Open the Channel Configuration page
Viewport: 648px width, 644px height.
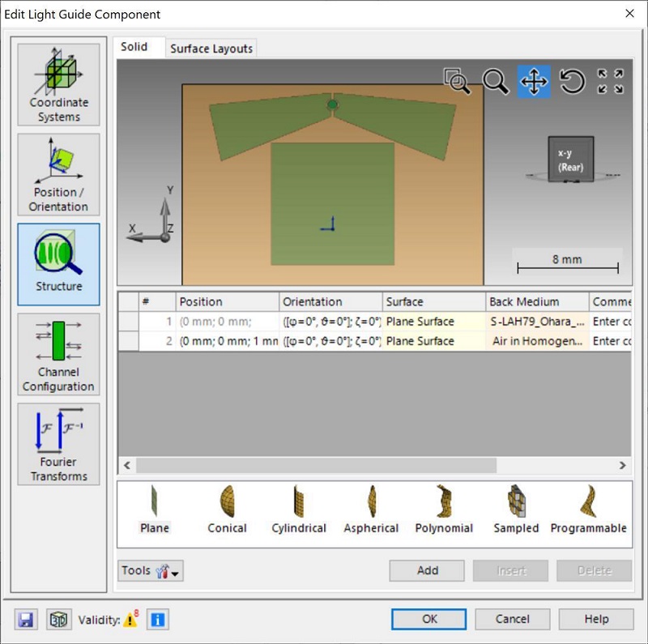[58, 354]
